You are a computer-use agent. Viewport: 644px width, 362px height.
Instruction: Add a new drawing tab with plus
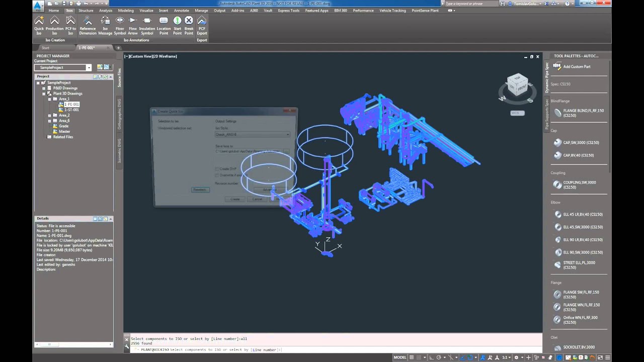pyautogui.click(x=118, y=48)
